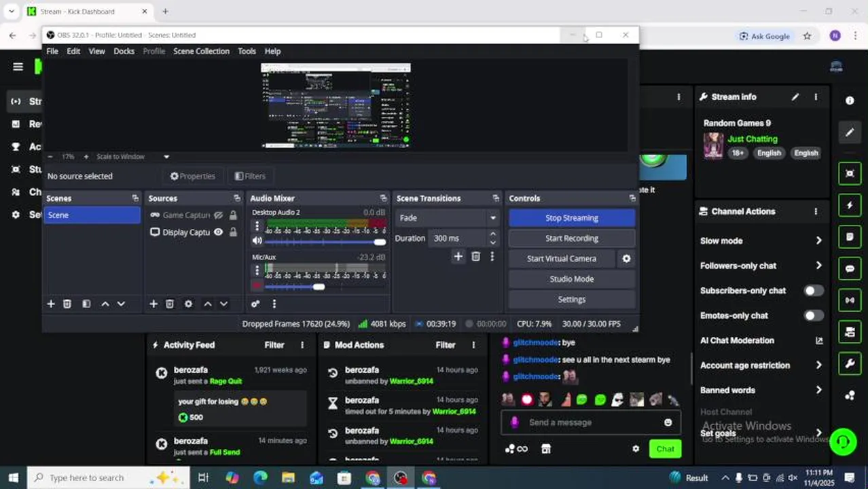This screenshot has height=489, width=868.
Task: Add a new source with plus icon
Action: click(153, 304)
